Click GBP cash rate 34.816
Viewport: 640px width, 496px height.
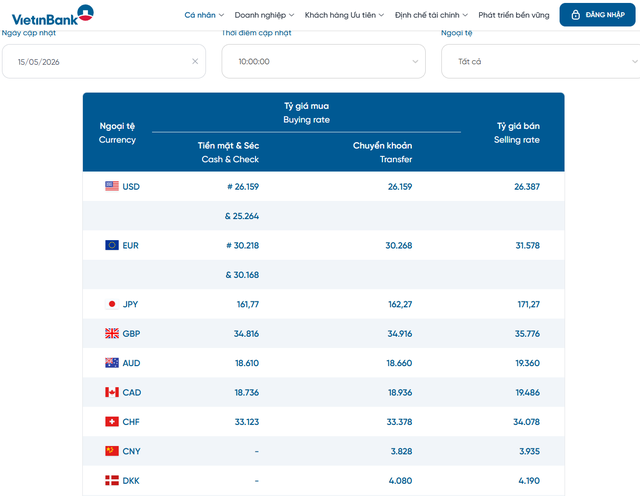click(x=247, y=334)
